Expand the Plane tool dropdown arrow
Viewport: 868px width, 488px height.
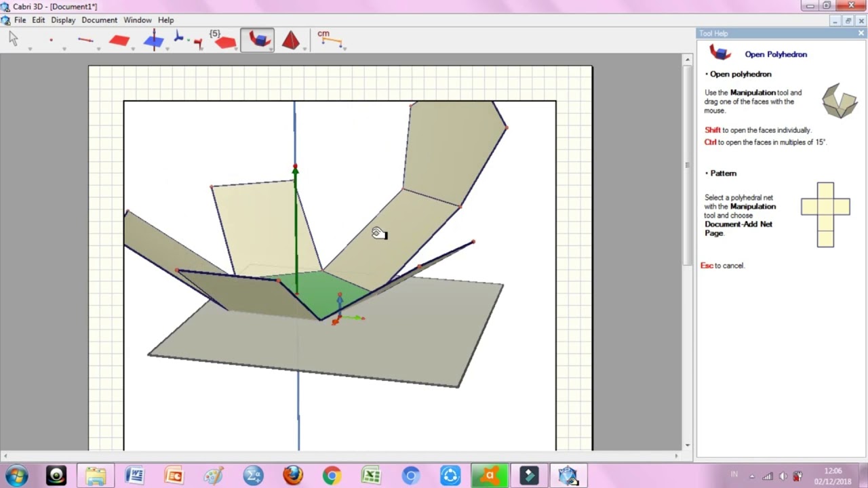[x=132, y=48]
